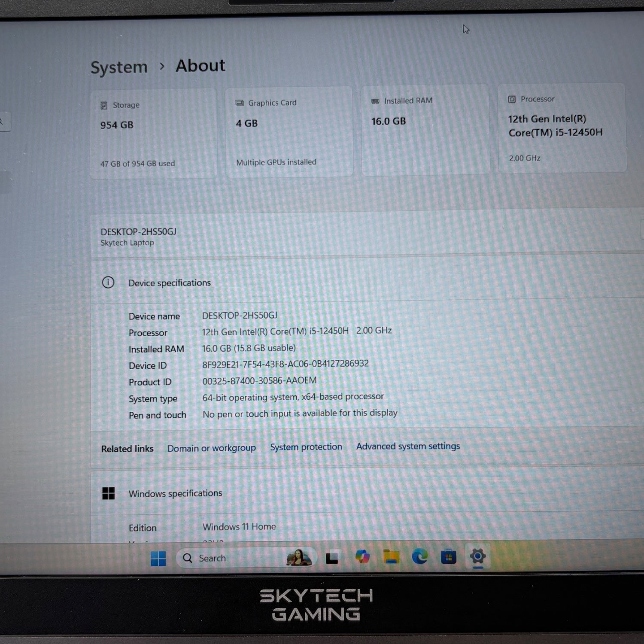
Task: Select '16.0 GB (15.8 GB usable)' text
Action: coord(249,348)
